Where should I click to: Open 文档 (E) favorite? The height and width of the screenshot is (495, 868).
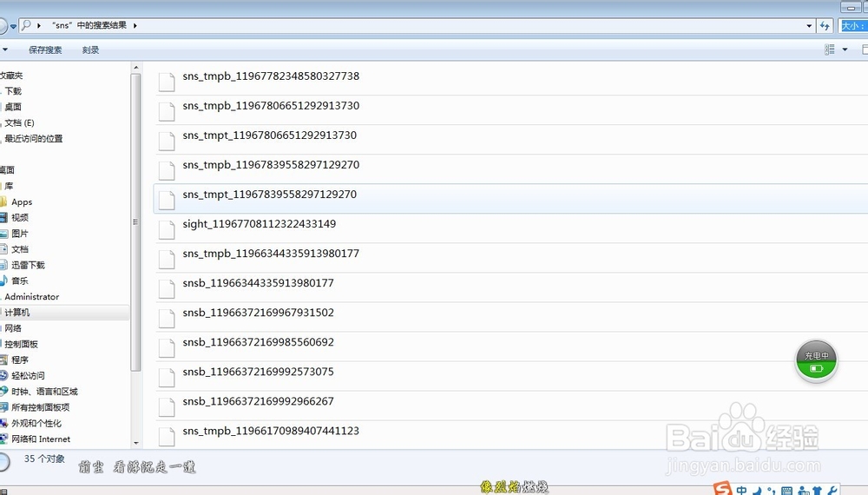(x=20, y=123)
